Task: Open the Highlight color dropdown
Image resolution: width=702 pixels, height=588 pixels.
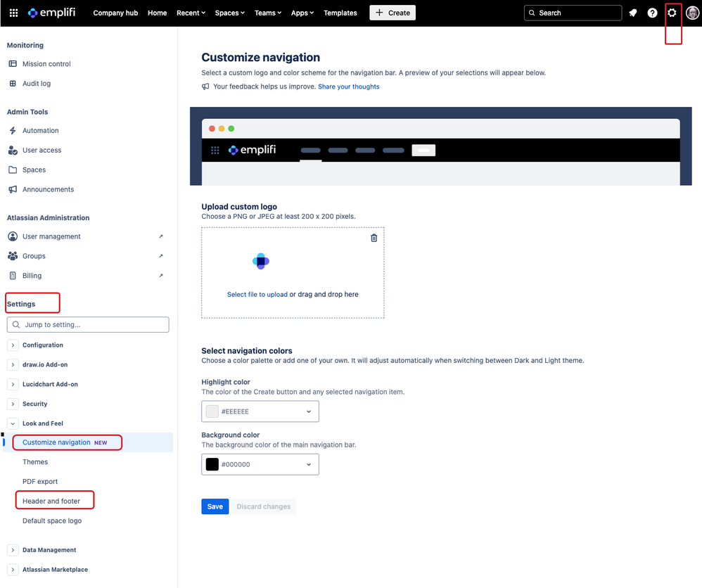Action: [x=260, y=411]
